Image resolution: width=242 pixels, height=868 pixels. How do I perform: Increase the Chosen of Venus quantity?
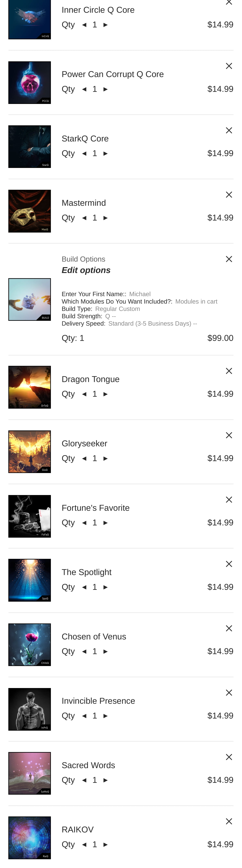click(x=105, y=652)
